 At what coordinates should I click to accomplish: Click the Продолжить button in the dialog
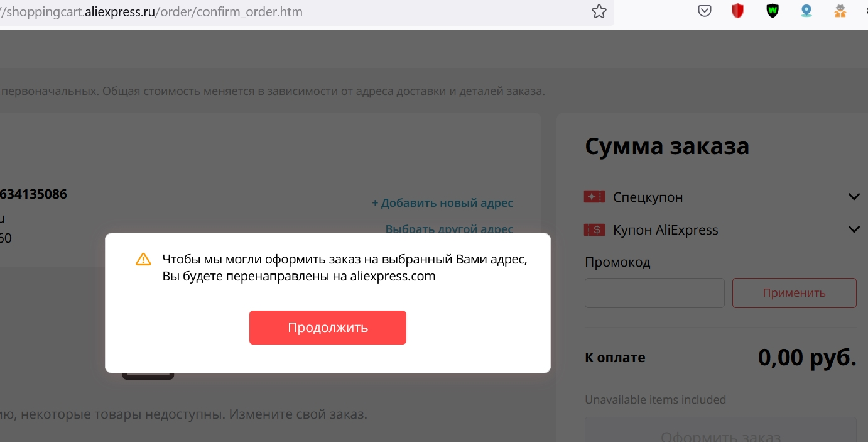[328, 328]
